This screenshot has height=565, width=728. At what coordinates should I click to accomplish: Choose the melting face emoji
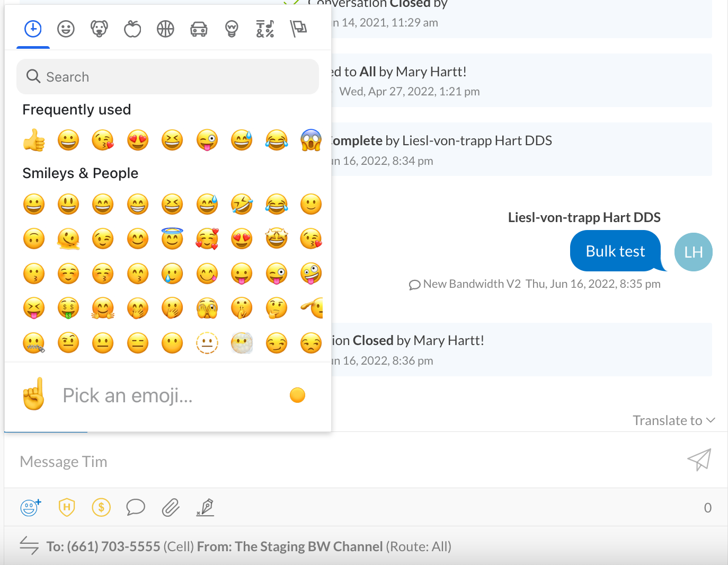pyautogui.click(x=68, y=239)
